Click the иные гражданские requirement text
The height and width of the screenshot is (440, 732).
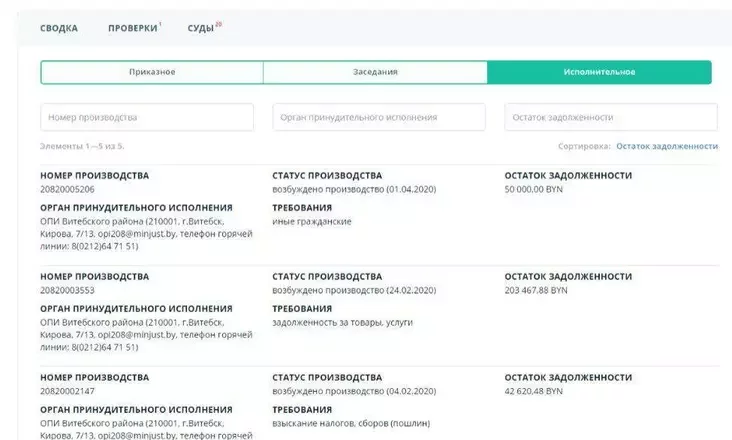[312, 221]
